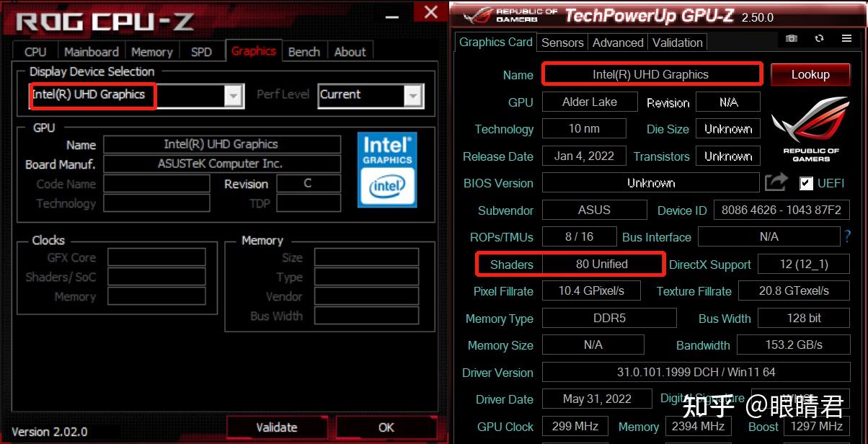Select the Graphics tab in CPU-Z
This screenshot has width=868, height=444.
pyautogui.click(x=253, y=50)
